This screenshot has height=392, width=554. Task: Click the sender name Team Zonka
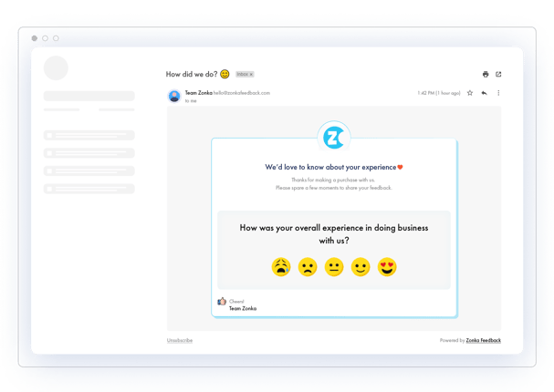tap(198, 93)
